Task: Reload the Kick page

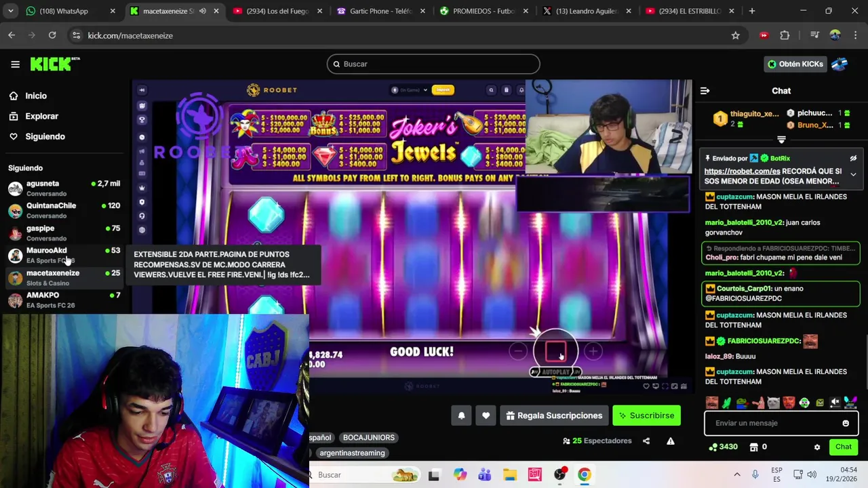Action: 52,35
